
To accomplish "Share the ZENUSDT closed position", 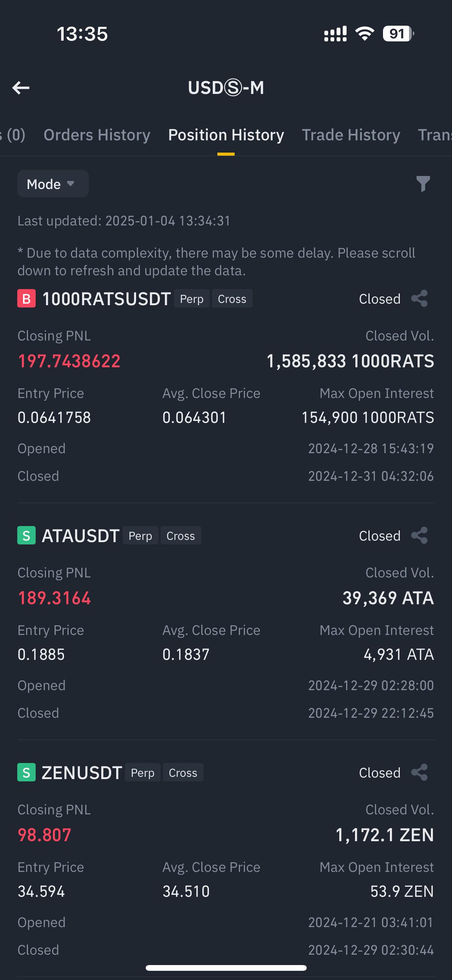I will coord(419,773).
